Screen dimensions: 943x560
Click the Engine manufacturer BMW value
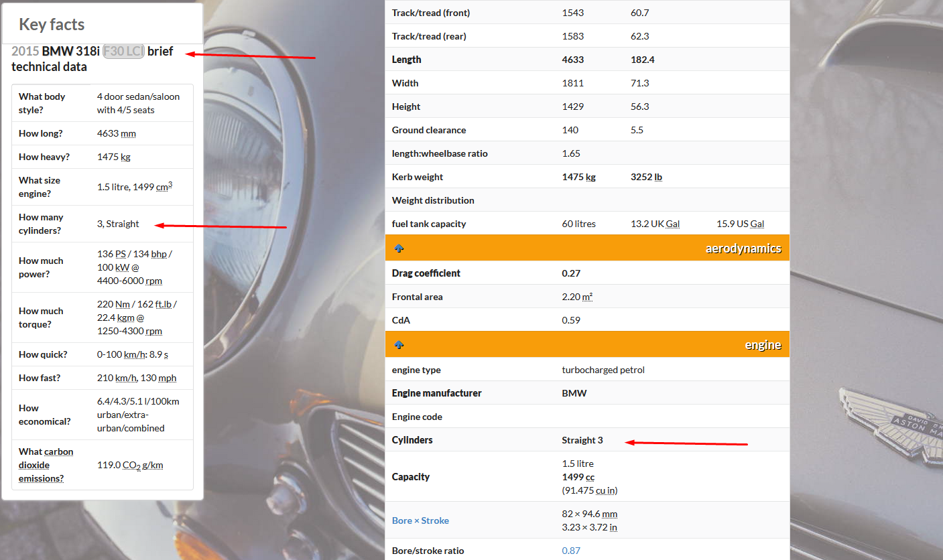[574, 393]
